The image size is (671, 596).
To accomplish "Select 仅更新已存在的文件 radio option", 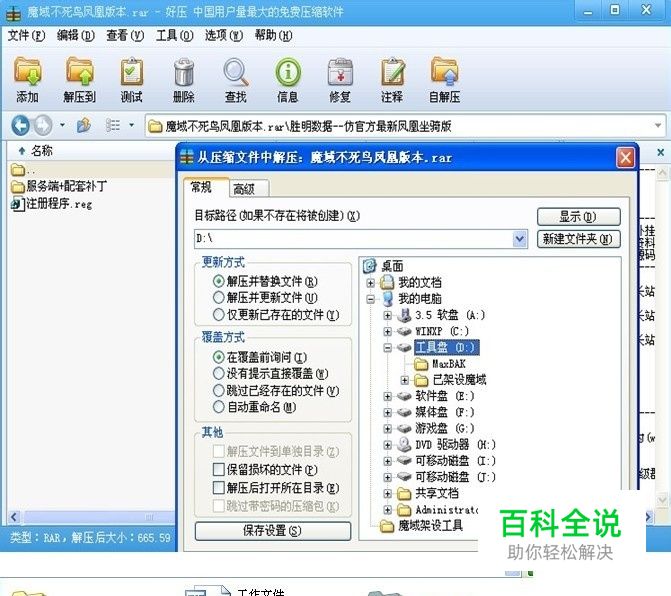I will tap(219, 314).
